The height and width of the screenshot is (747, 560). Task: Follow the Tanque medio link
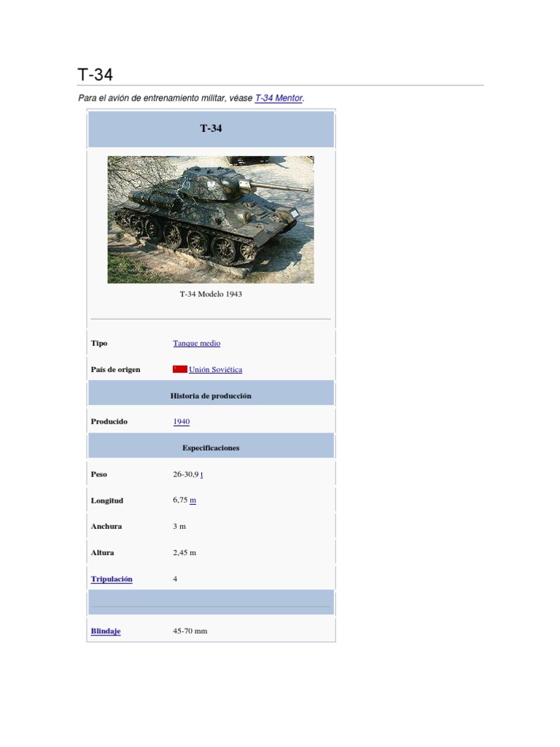(x=197, y=343)
